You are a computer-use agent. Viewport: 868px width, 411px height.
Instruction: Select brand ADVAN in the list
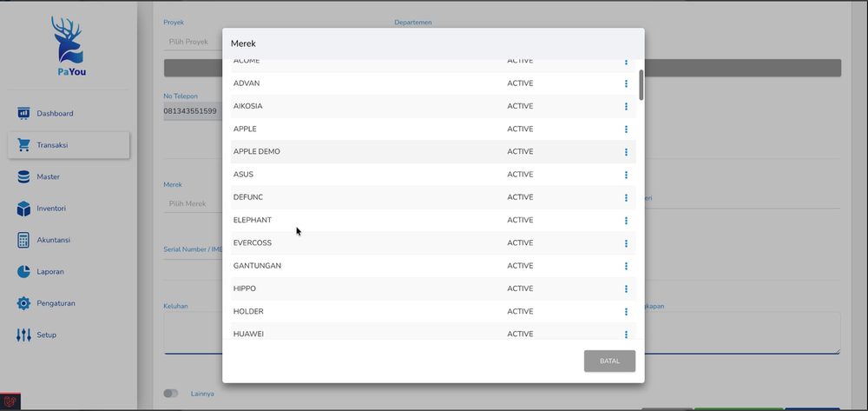(x=247, y=83)
